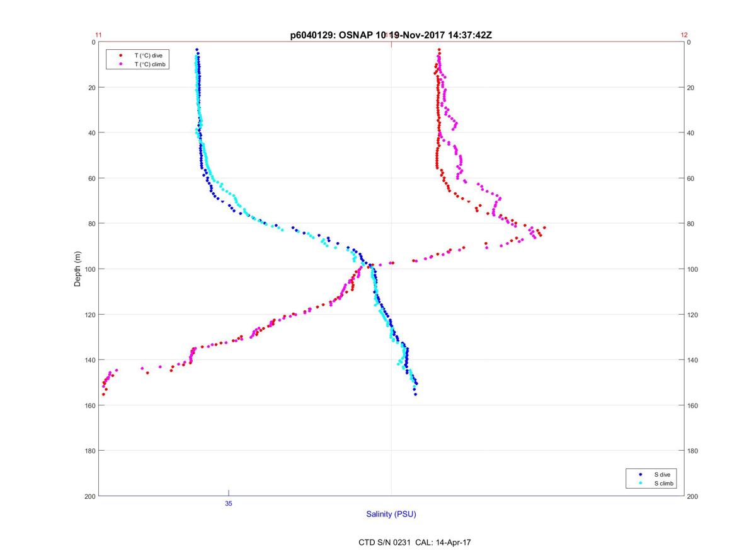This screenshot has width=756, height=558.
Task: Click the left-axis depth tick '200'
Action: click(90, 496)
